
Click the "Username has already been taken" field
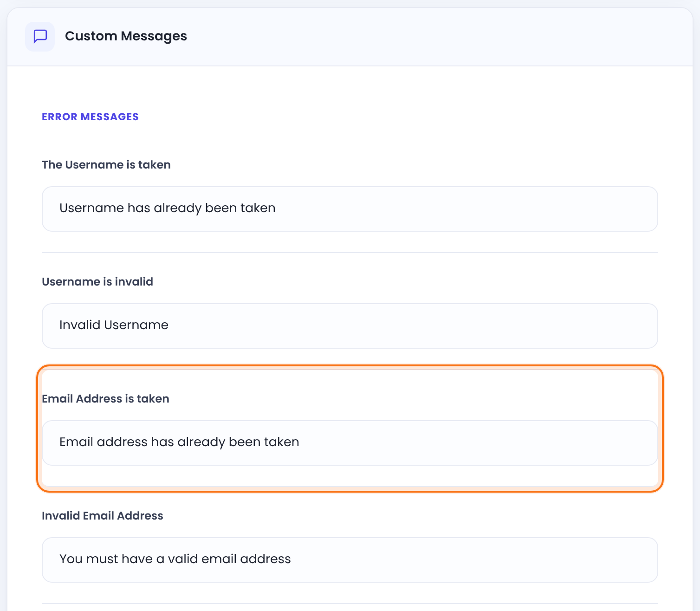pos(350,209)
